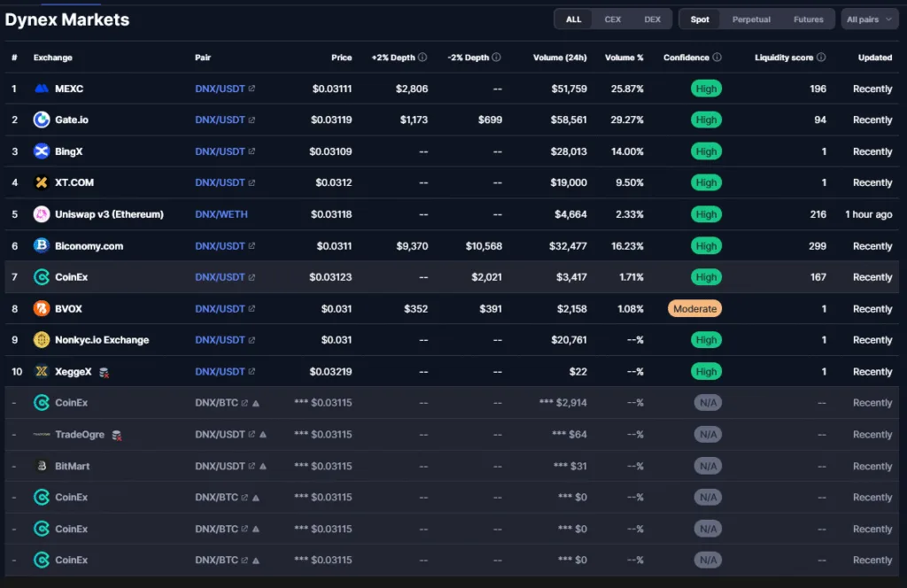
Task: Click the Uniswap v3 exchange logo
Action: (42, 214)
